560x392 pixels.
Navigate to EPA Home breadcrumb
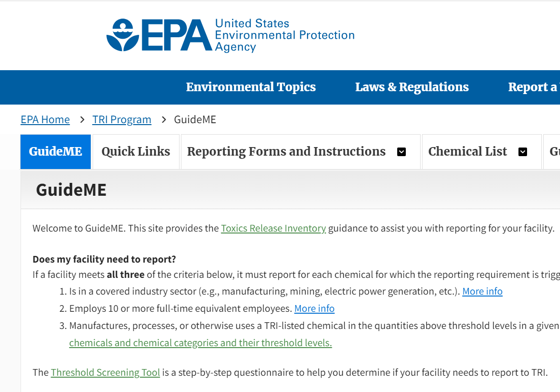45,119
